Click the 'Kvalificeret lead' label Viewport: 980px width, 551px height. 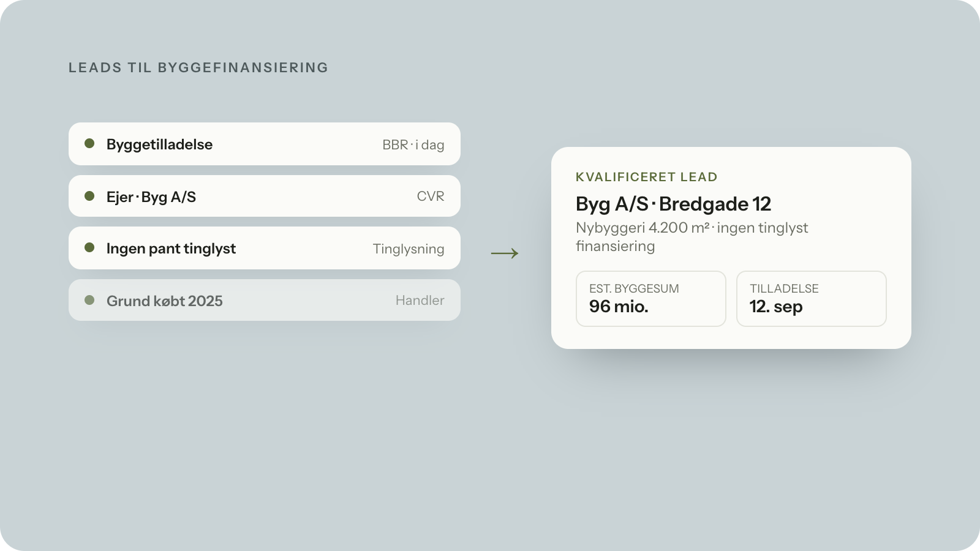(647, 177)
